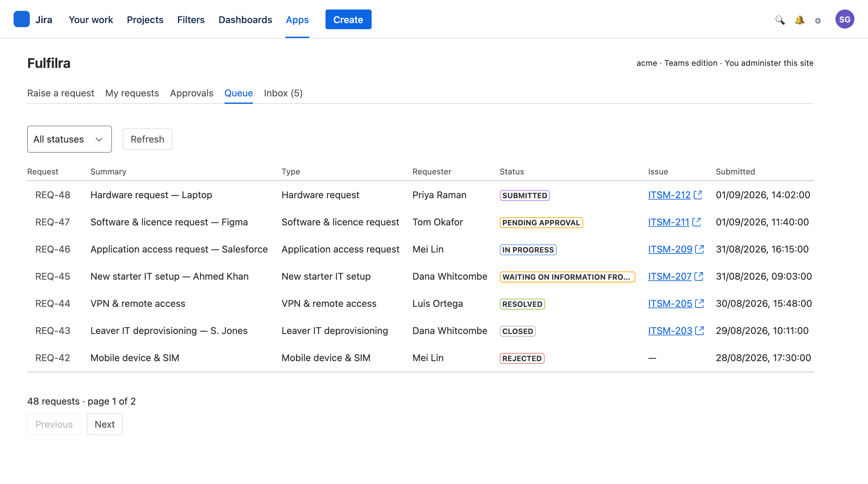
Task: Click the Fulfilra page title
Action: click(x=49, y=63)
